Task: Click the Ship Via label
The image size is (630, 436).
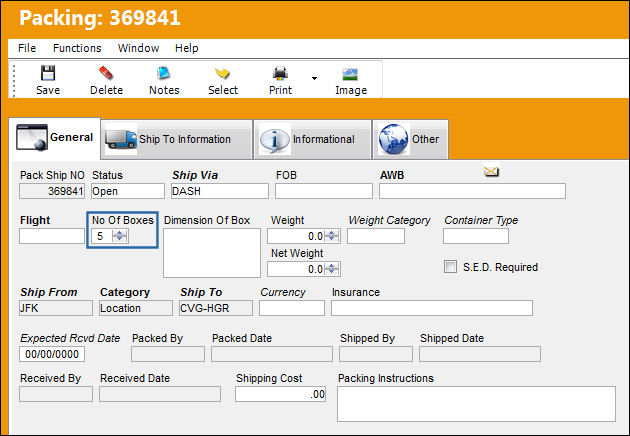Action: (195, 175)
